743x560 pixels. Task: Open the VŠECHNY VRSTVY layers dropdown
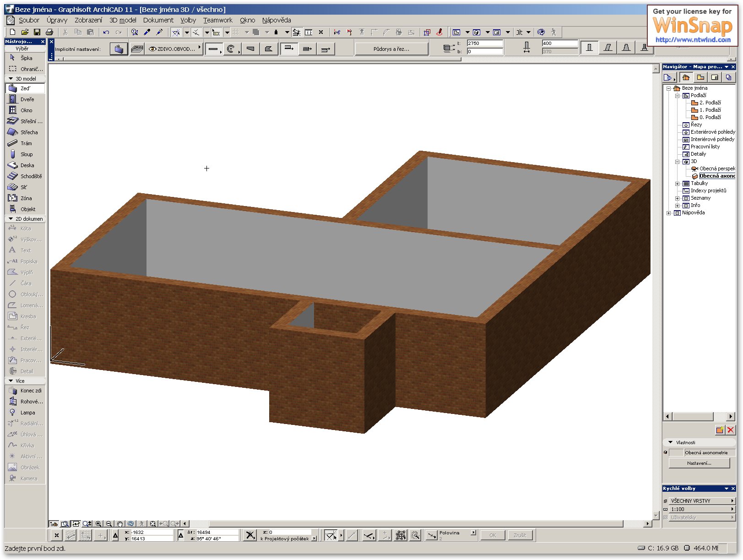[x=700, y=501]
